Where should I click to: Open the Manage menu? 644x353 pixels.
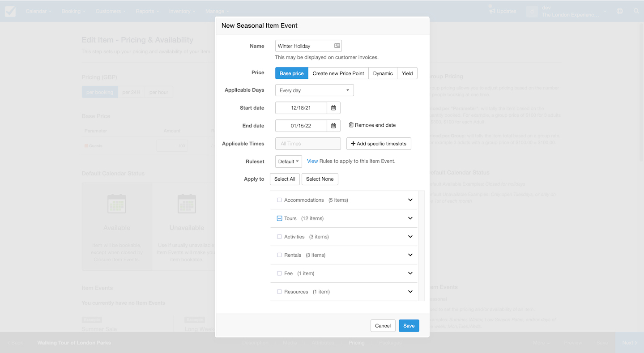217,11
